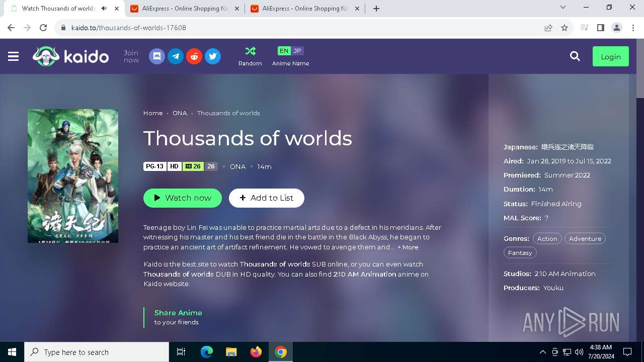Click the Thousands of worlds poster
Viewport: 644px width, 362px height.
[x=73, y=176]
